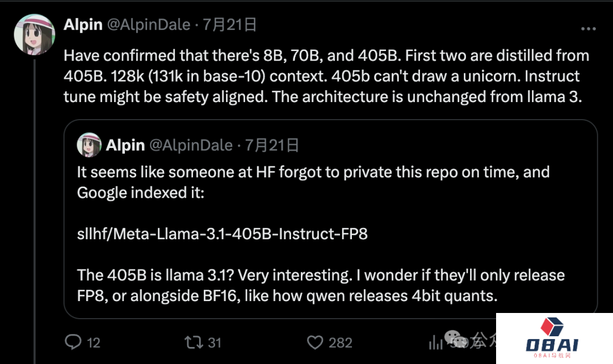This screenshot has height=364, width=613.
Task: Like the tweet with the heart icon
Action: point(315,342)
